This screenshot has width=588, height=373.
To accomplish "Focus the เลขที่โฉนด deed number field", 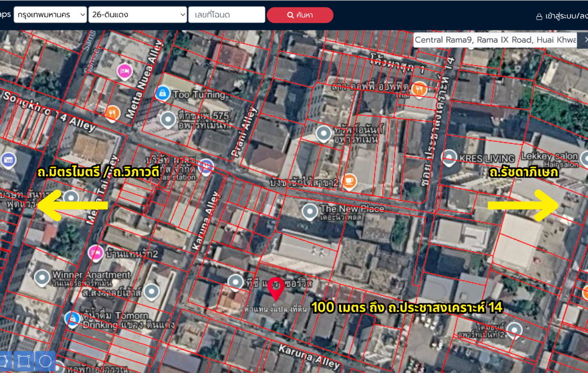I will pos(227,15).
